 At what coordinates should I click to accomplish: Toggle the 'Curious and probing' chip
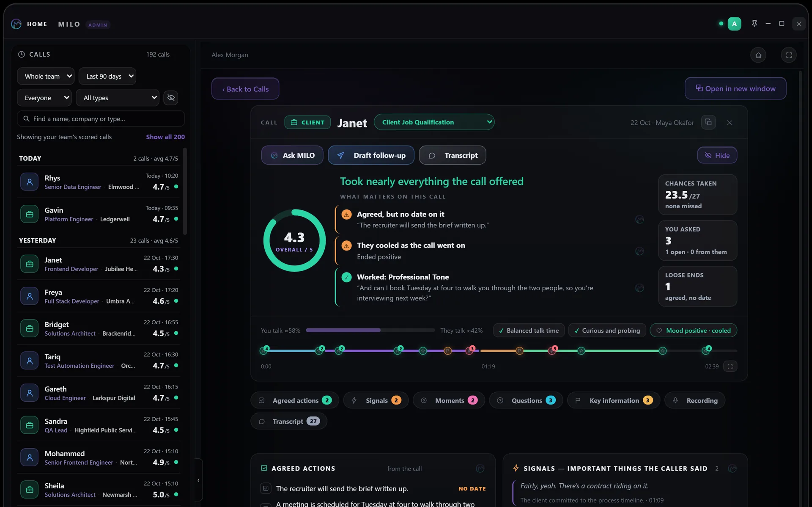click(x=607, y=331)
